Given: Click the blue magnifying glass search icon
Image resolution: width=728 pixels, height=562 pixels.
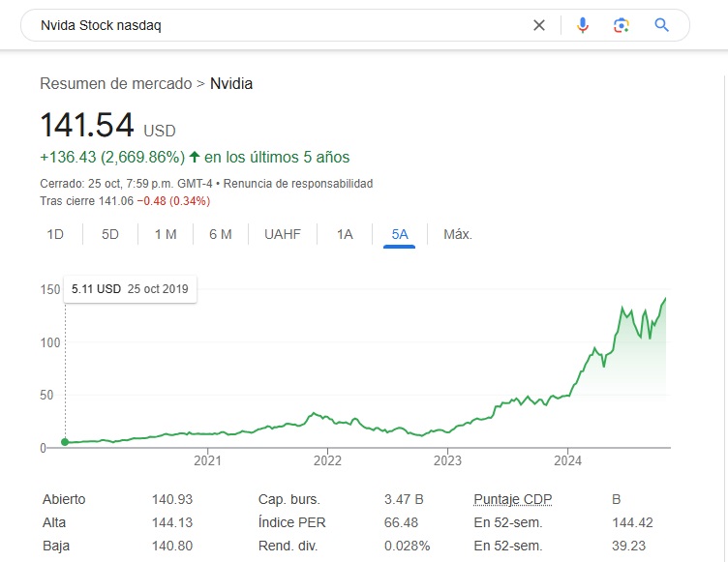Looking at the screenshot, I should (x=662, y=25).
